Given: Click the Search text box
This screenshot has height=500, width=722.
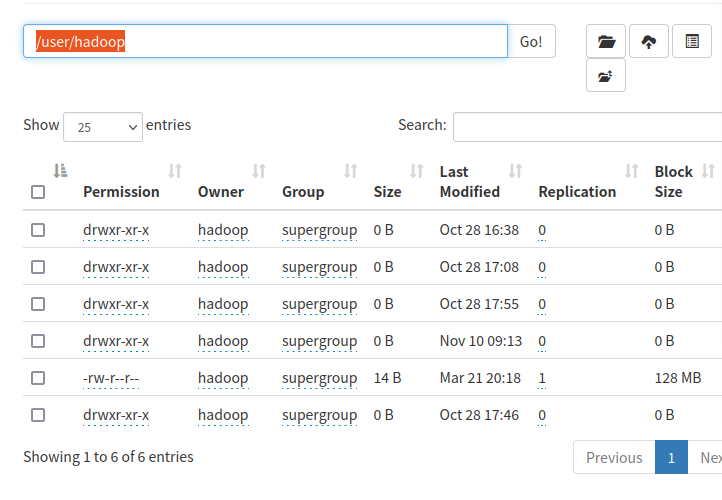Looking at the screenshot, I should click(x=587, y=127).
